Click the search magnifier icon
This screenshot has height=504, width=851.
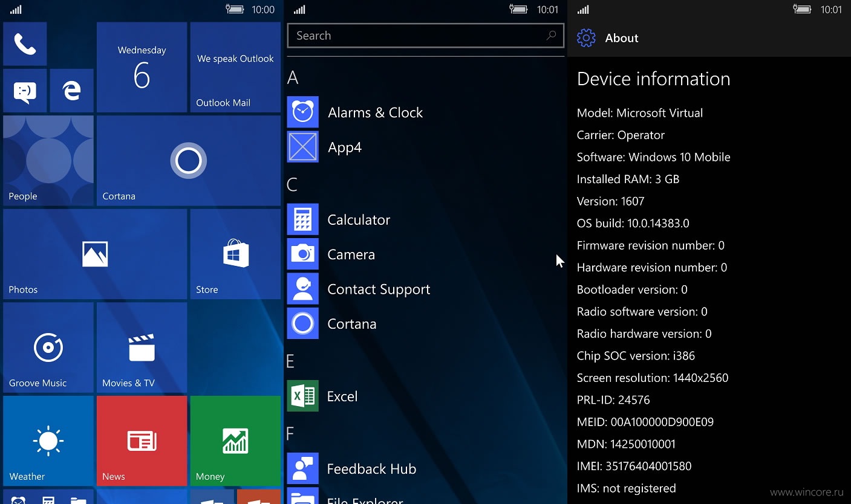551,36
